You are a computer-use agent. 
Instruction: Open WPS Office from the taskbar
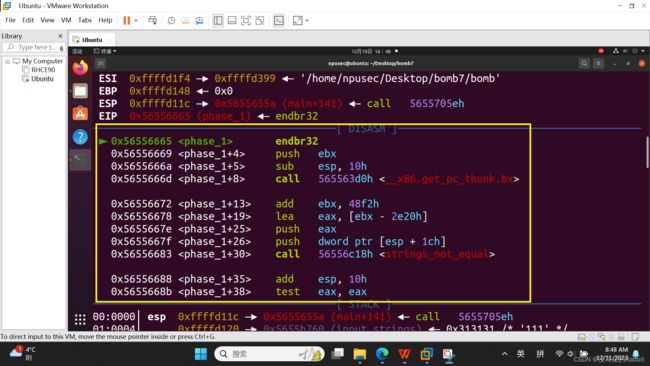click(404, 354)
